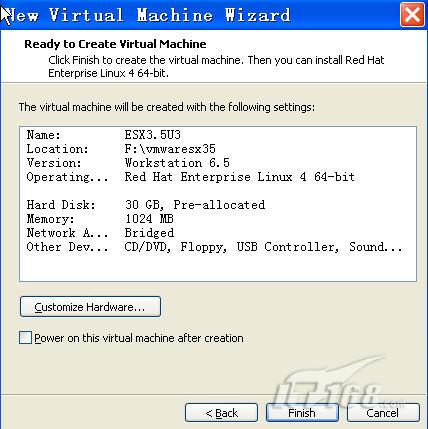Click the Location: label in settings list
This screenshot has height=429, width=428.
tap(58, 149)
